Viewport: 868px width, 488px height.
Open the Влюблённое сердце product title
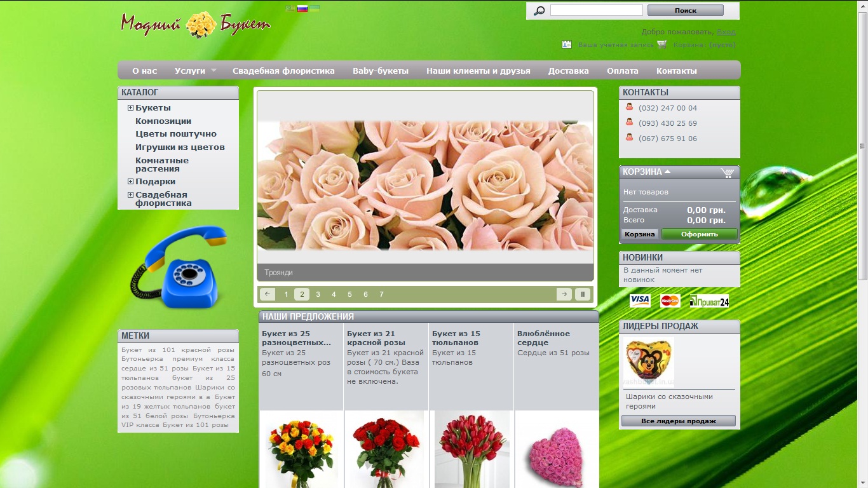[x=543, y=338]
